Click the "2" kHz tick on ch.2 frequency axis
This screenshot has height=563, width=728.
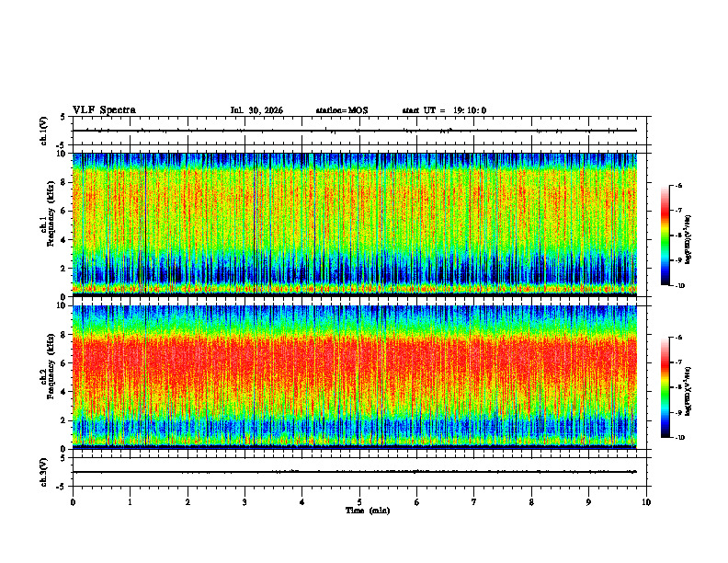(x=64, y=420)
